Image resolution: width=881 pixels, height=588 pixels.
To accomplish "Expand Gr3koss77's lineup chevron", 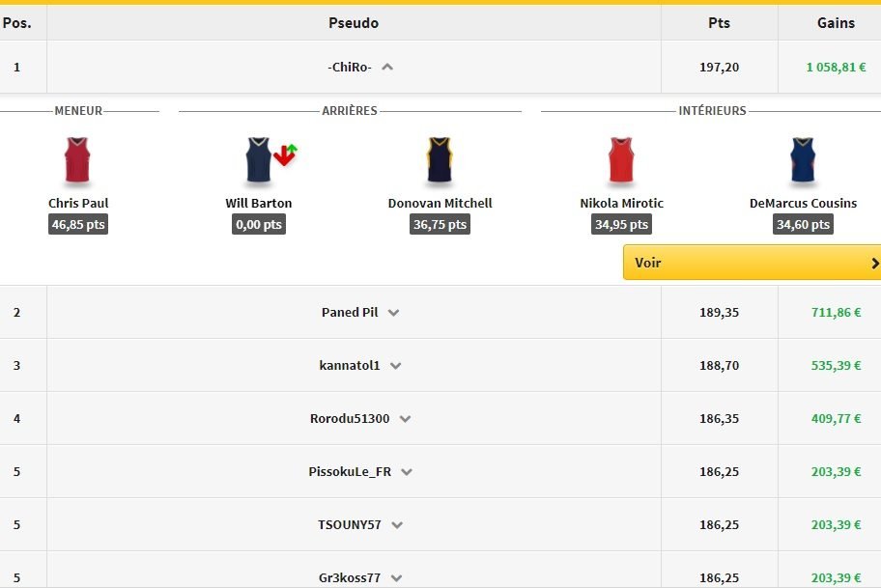I will coord(396,578).
